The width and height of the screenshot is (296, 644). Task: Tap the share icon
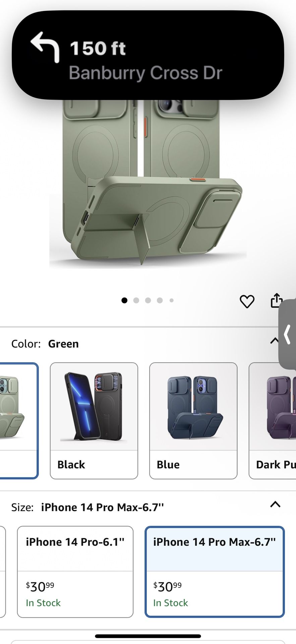tap(277, 300)
